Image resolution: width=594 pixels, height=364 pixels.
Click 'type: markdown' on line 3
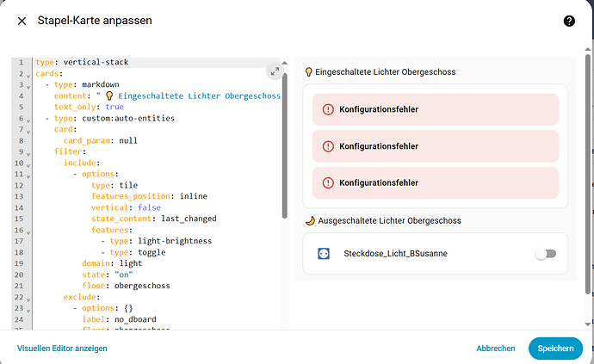[x=87, y=84]
